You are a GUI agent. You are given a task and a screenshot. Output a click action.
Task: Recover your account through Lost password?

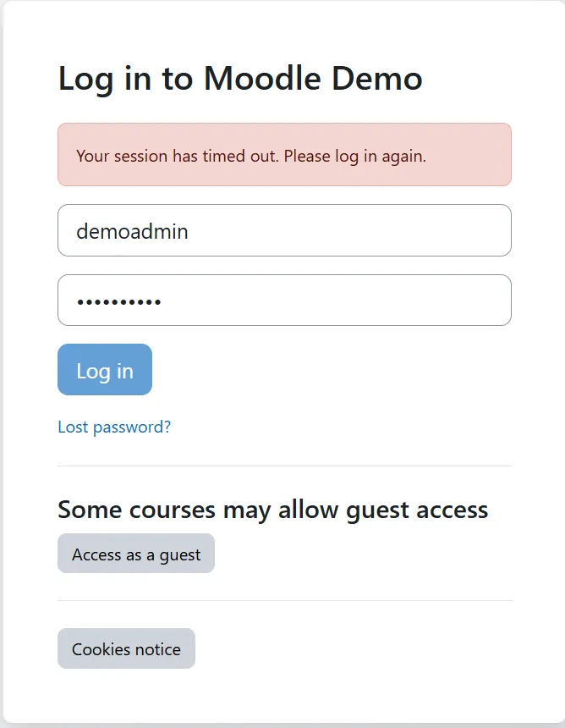pyautogui.click(x=114, y=427)
